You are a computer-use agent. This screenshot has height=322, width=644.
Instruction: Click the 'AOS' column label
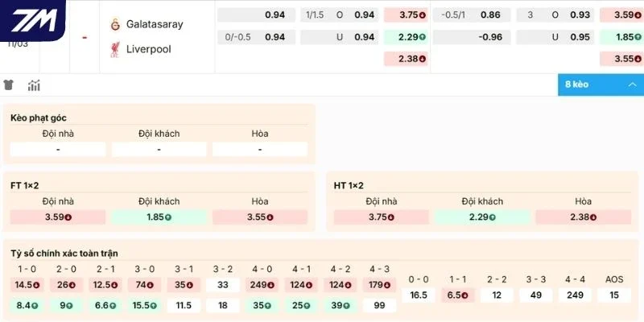pos(614,279)
